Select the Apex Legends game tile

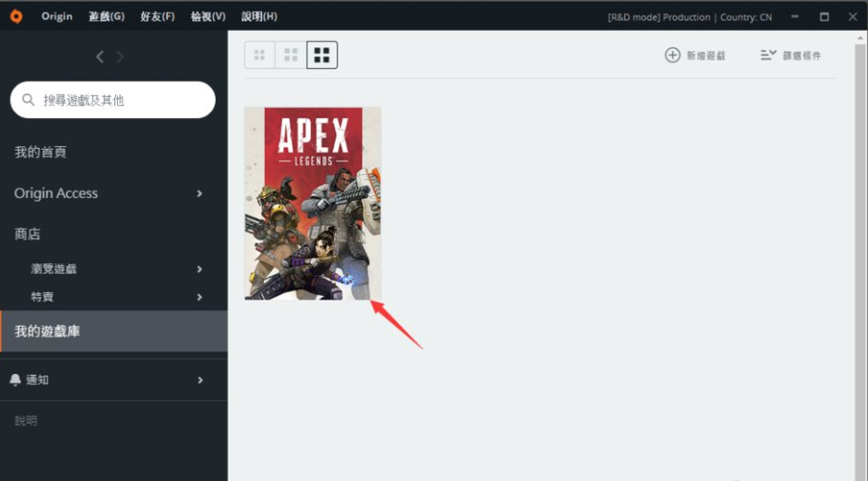(313, 203)
